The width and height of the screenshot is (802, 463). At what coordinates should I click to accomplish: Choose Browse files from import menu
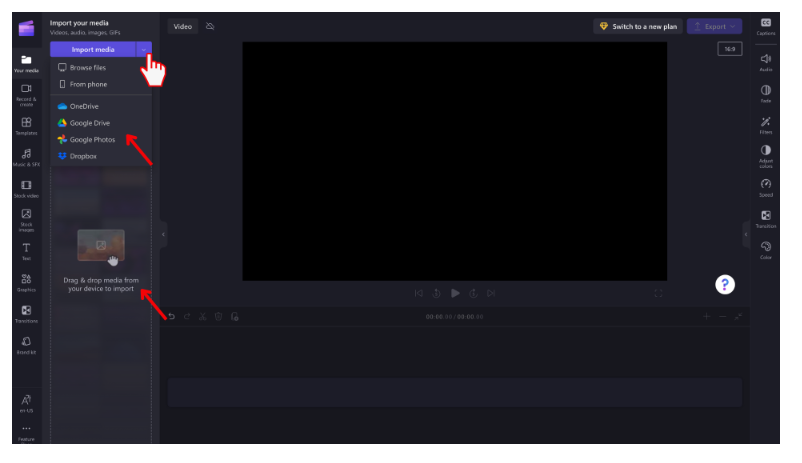tap(101, 68)
